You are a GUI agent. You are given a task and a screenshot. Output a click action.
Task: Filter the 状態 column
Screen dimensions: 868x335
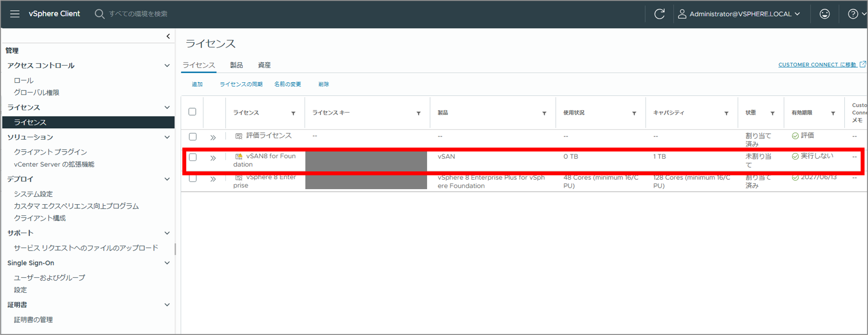click(x=772, y=113)
